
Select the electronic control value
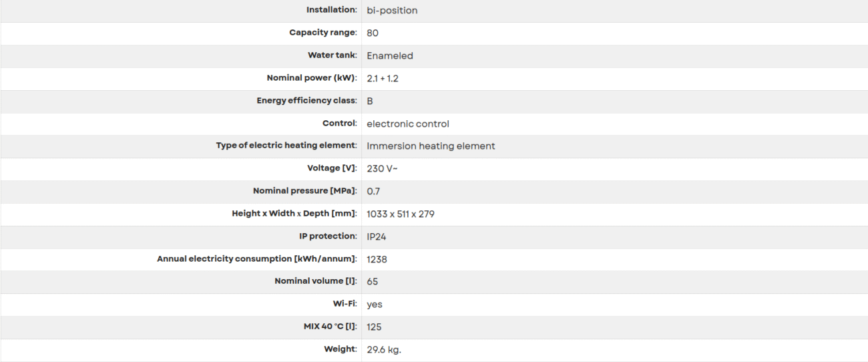pyautogui.click(x=408, y=124)
